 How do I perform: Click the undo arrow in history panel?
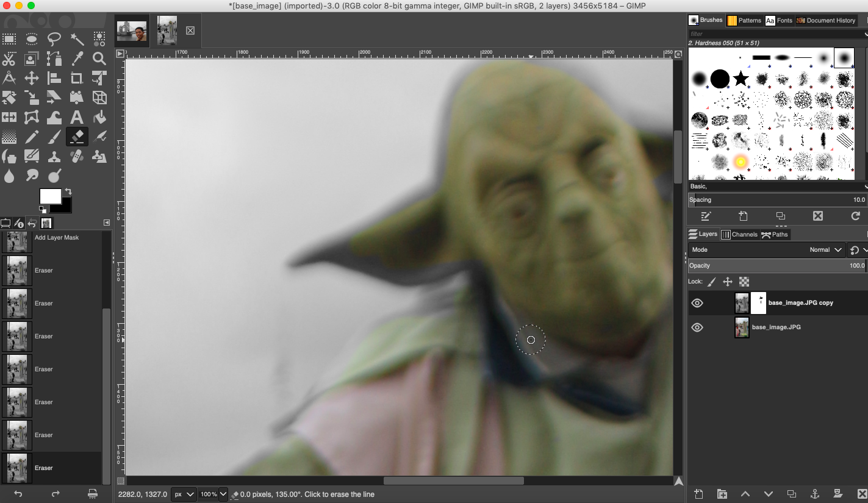pos(18,494)
